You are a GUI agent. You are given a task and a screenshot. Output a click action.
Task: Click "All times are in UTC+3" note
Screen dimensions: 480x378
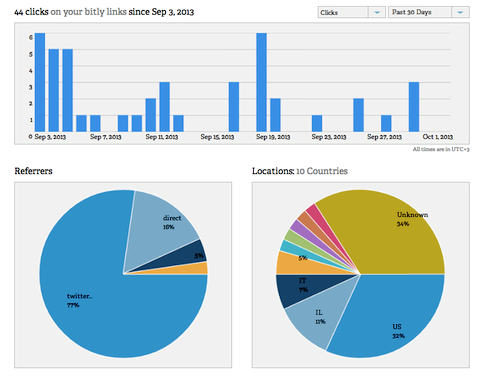(x=441, y=149)
